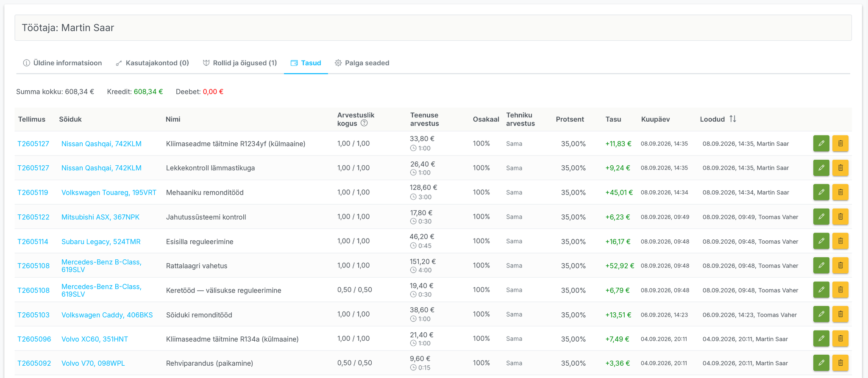Click the Summa kokku 608,34 € text
Image resolution: width=868 pixels, height=378 pixels.
(55, 92)
